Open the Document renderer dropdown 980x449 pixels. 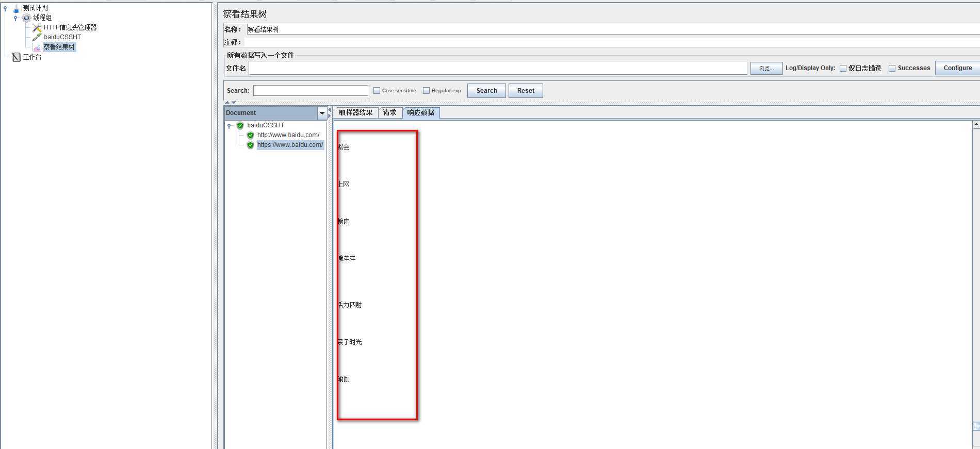click(322, 113)
